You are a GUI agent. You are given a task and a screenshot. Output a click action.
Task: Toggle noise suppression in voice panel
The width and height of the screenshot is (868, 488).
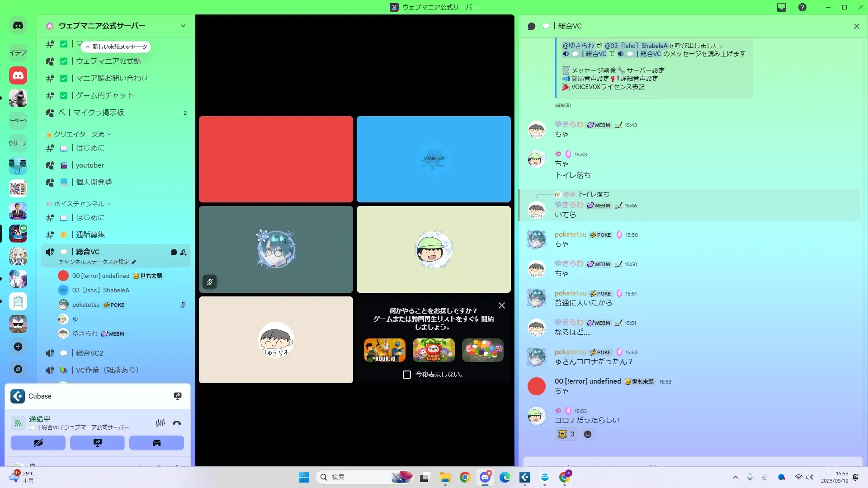(160, 423)
